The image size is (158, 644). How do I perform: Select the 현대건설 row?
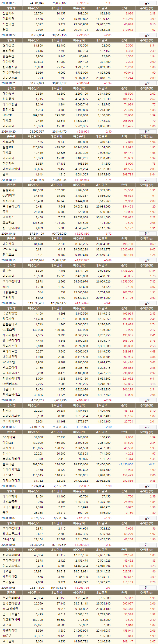pyautogui.click(x=79, y=46)
